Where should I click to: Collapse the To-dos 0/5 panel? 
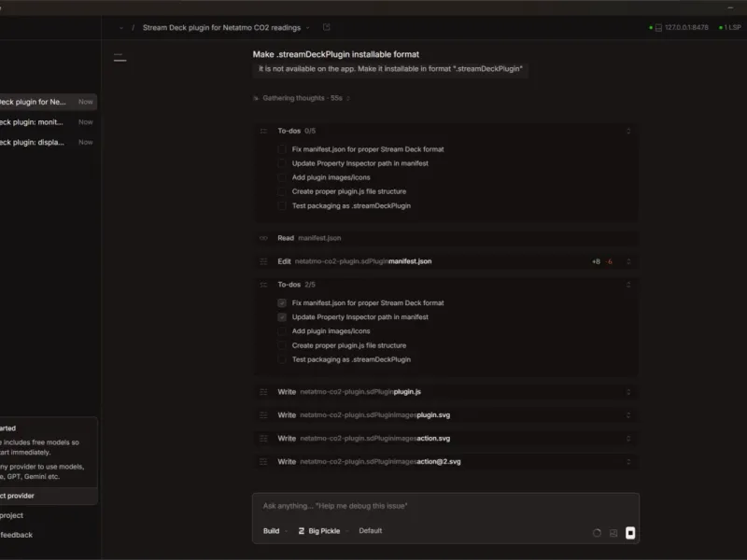(628, 131)
